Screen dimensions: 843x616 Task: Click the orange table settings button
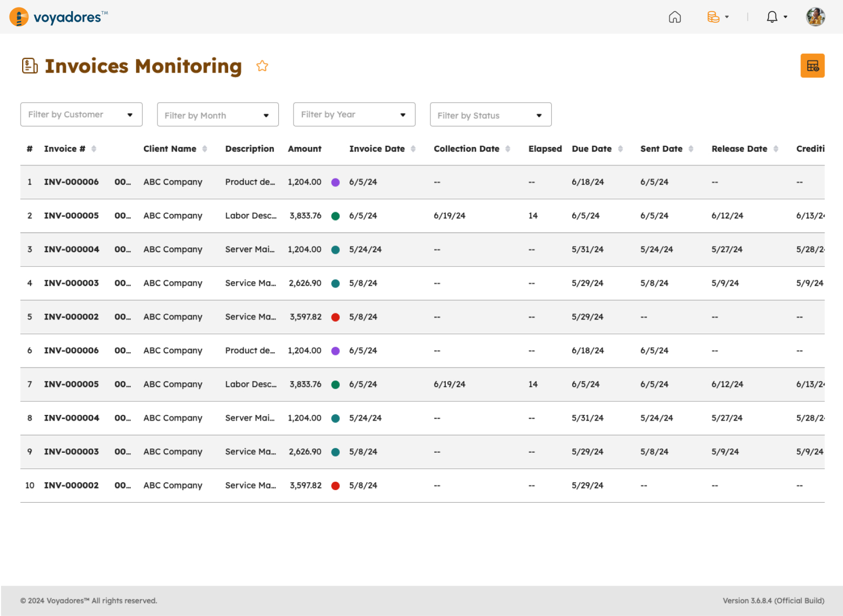coord(812,66)
